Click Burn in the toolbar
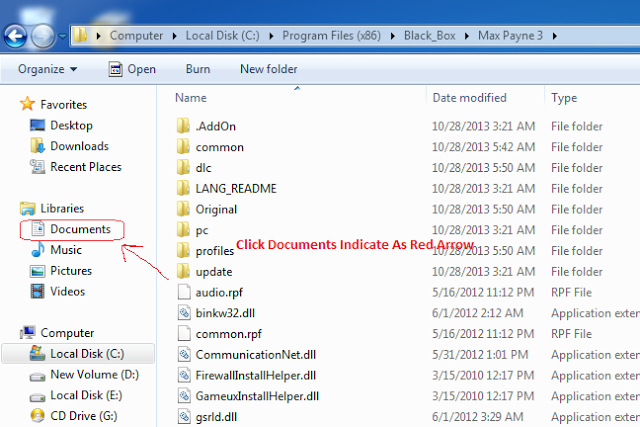Screen dimensions: 640x427 tap(198, 69)
